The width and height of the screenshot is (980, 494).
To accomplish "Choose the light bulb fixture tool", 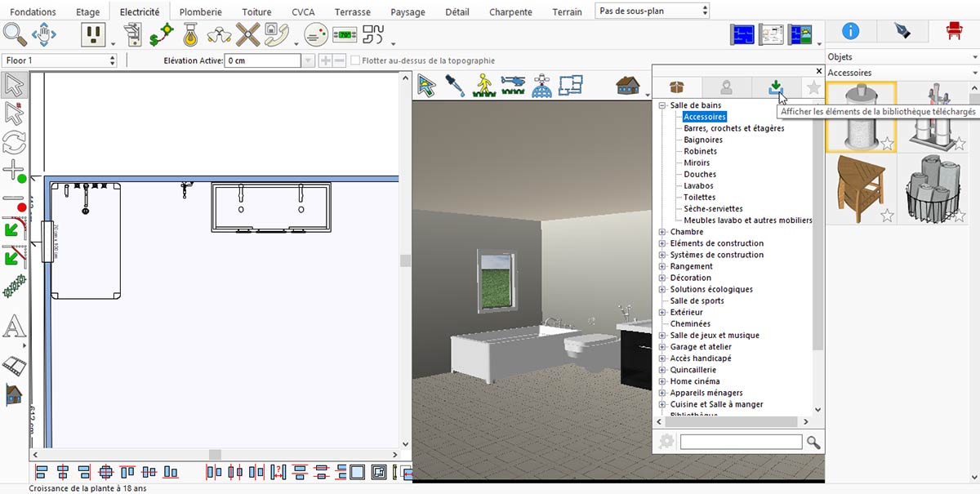I will click(189, 34).
